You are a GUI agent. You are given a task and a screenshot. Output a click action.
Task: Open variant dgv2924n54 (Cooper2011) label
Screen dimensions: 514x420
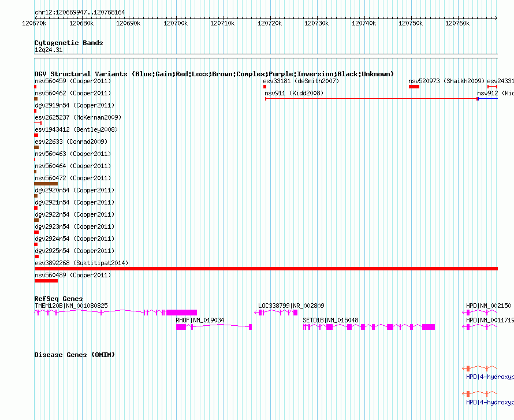pyautogui.click(x=75, y=239)
